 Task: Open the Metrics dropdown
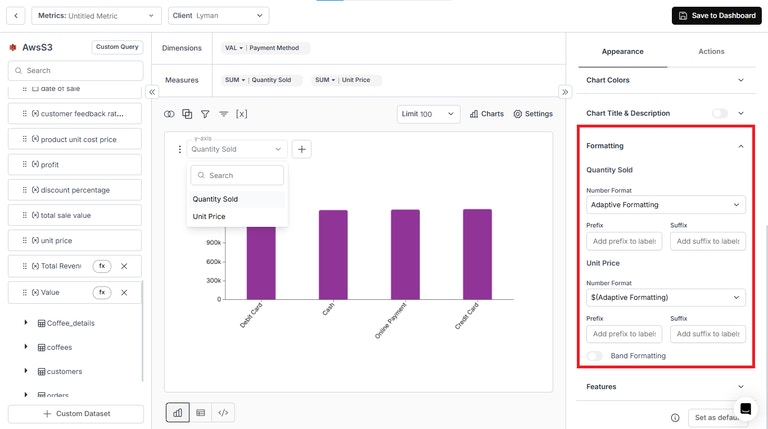(96, 16)
